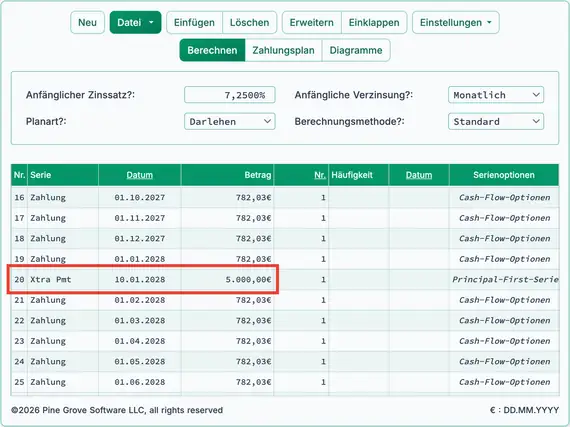Open the Berechnungsmethode dropdown

pos(496,121)
